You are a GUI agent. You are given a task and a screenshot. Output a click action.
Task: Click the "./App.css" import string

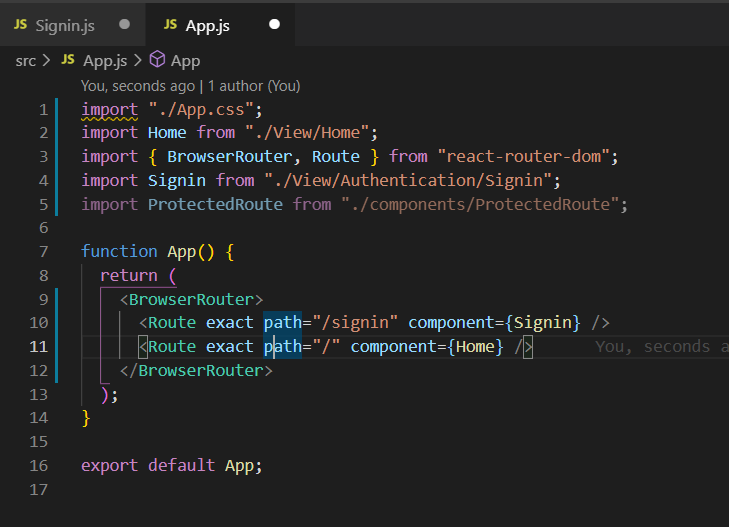(201, 110)
